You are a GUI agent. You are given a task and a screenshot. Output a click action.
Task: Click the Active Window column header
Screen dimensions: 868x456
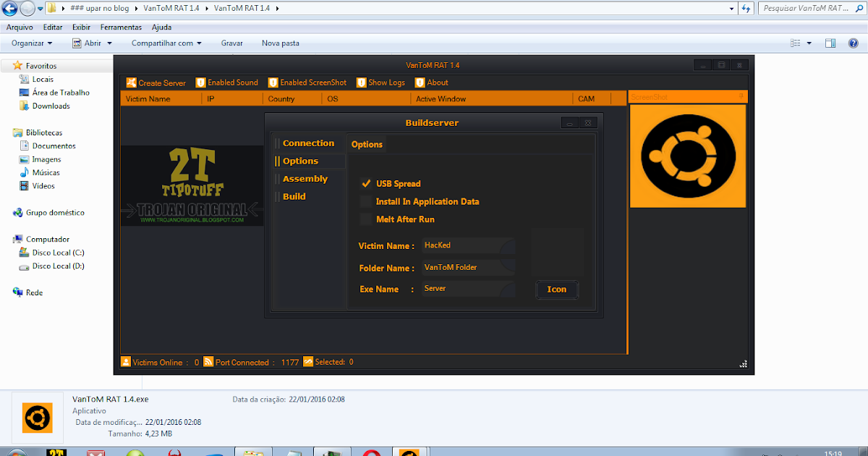coord(493,98)
